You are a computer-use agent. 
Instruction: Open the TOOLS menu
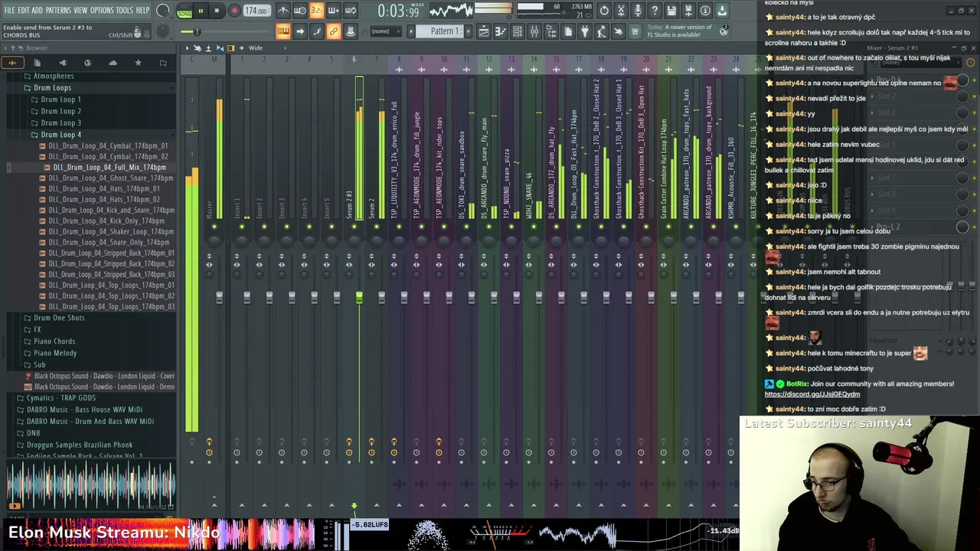click(x=125, y=11)
